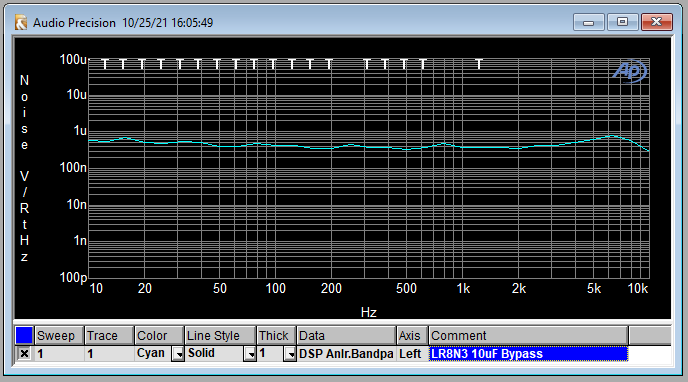Click the 500 Hz x-axis label

(x=406, y=289)
